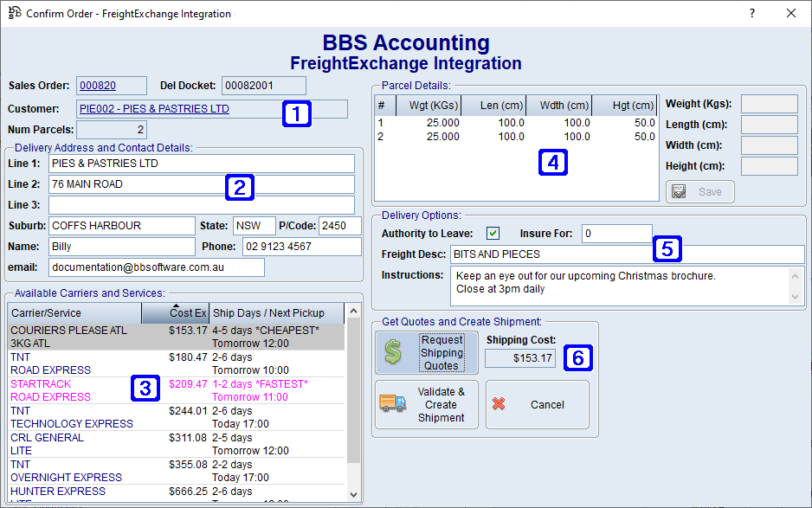Click the dollar sign Request Shipping Quotes icon
The image size is (812, 508).
pos(394,352)
